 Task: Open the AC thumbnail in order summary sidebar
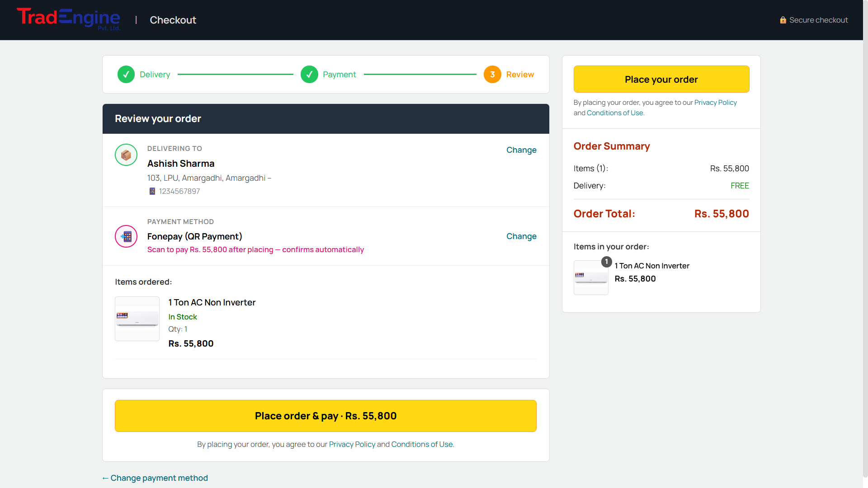[x=591, y=277]
